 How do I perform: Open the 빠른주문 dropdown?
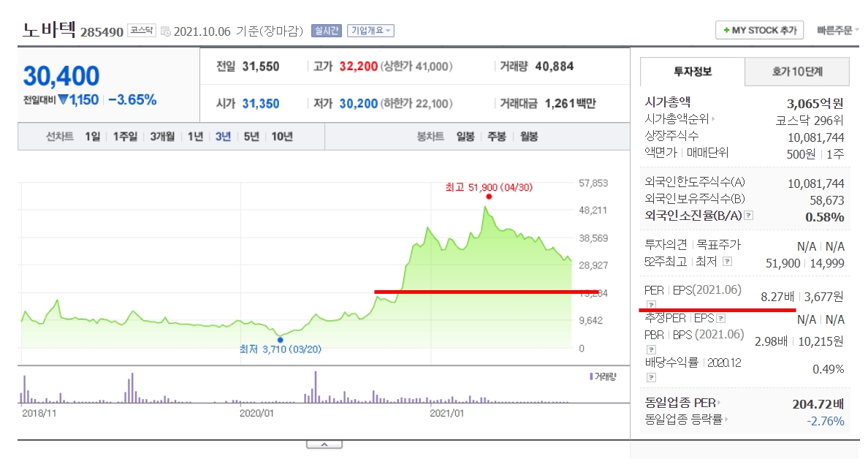point(837,31)
